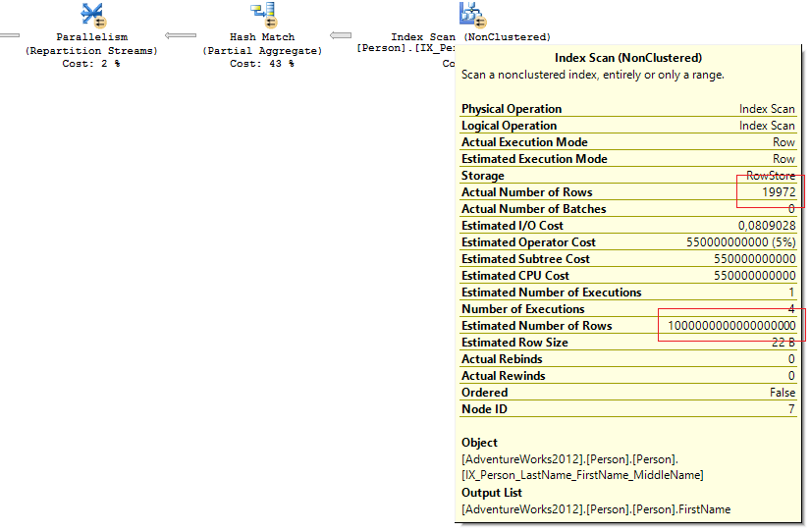Click the 'Estimated Number of Rows' label
The width and height of the screenshot is (810, 532).
point(537,326)
